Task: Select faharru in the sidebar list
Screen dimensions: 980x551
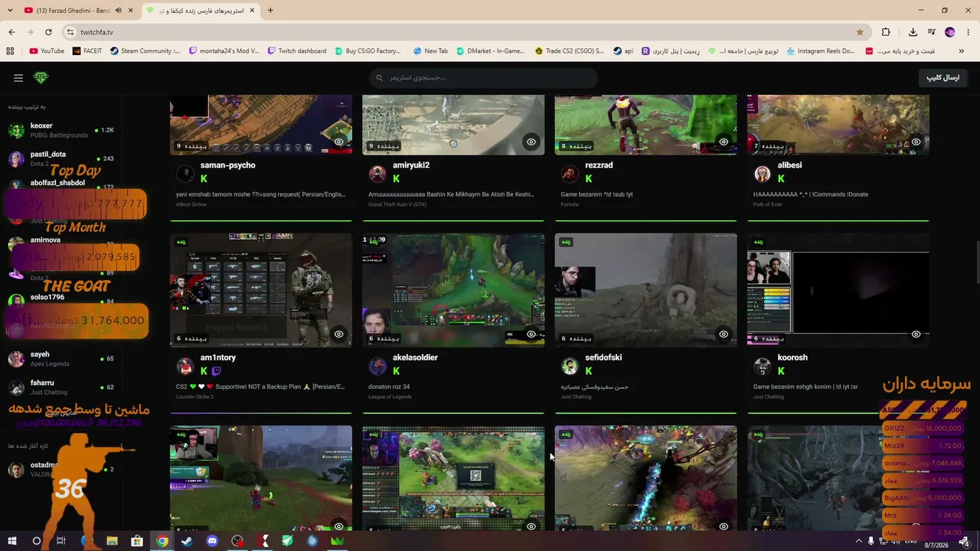Action: tap(61, 387)
